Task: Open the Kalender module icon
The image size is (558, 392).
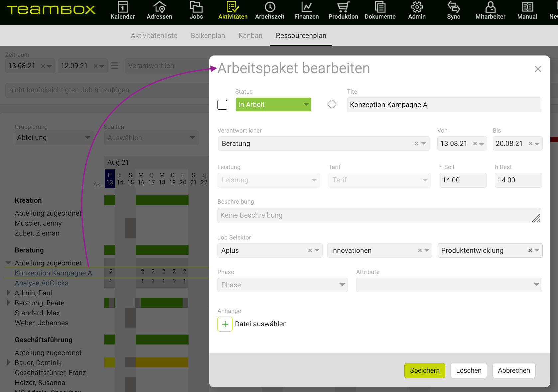Action: (122, 7)
